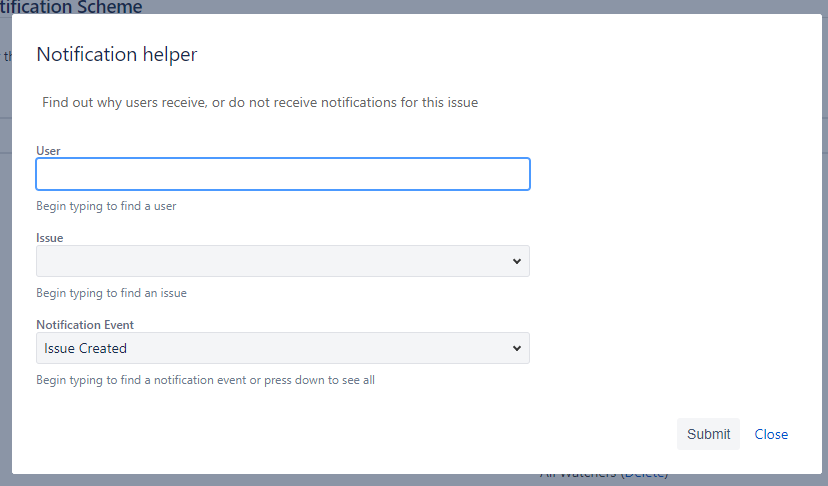This screenshot has width=828, height=486.
Task: Click the 'Issue' field label
Action: (50, 238)
